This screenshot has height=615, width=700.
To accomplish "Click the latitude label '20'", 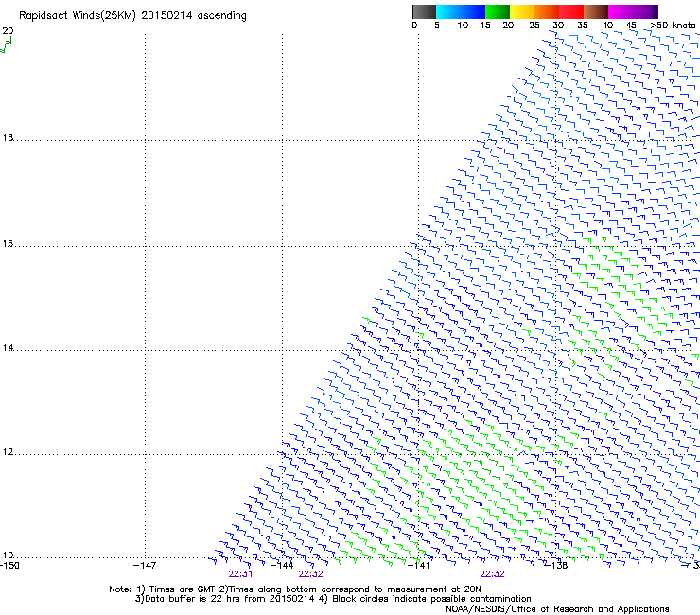I will pos(8,31).
